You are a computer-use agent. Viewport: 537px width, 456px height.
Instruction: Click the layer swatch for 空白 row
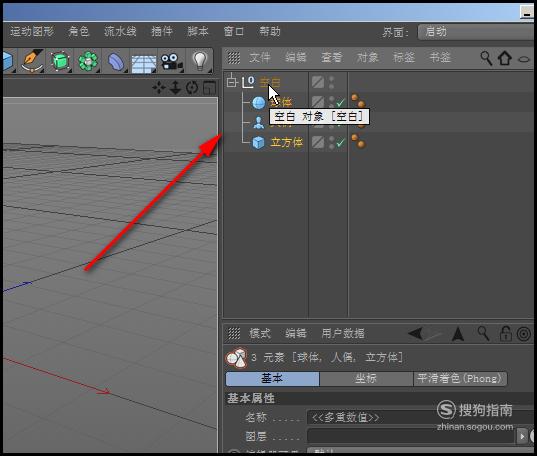tap(318, 82)
